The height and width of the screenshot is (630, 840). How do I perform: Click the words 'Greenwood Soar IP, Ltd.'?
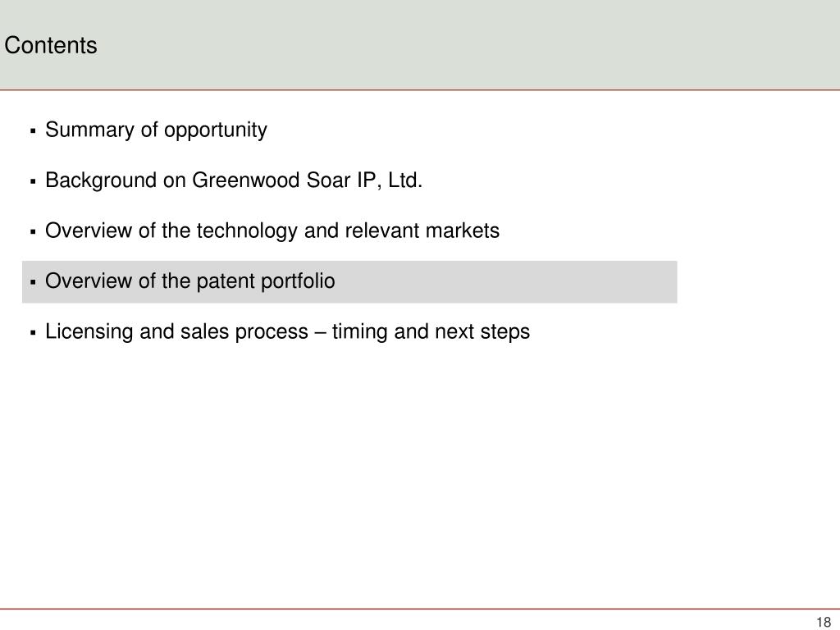point(308,180)
